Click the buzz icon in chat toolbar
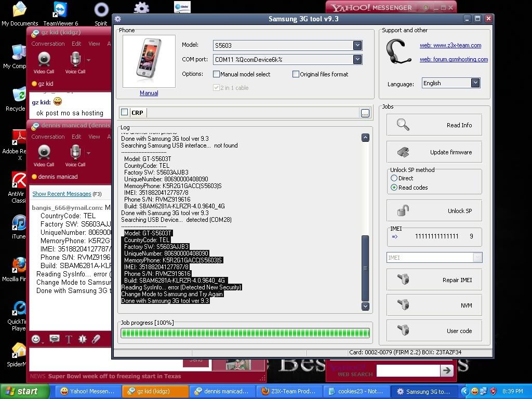Image resolution: width=532 pixels, height=399 pixels. click(x=83, y=339)
